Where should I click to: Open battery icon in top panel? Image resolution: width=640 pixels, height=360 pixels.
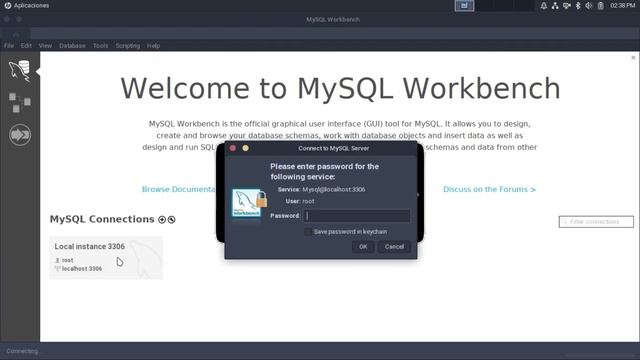[x=600, y=6]
